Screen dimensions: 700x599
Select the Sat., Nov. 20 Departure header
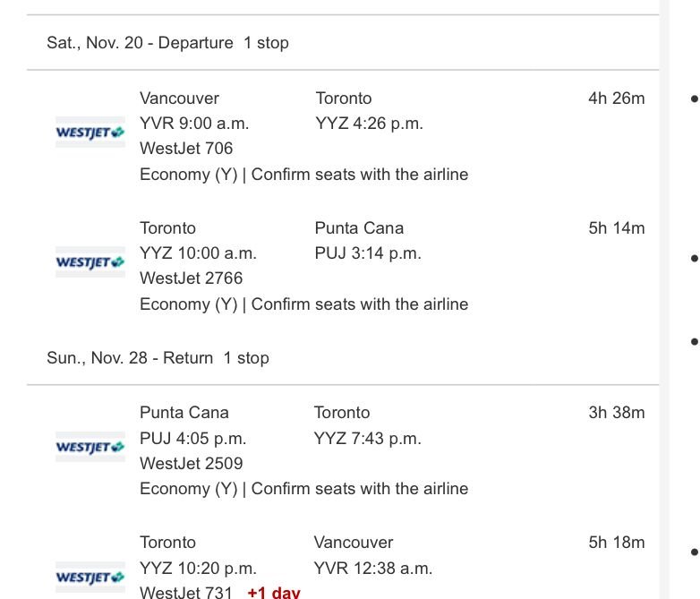coord(167,43)
